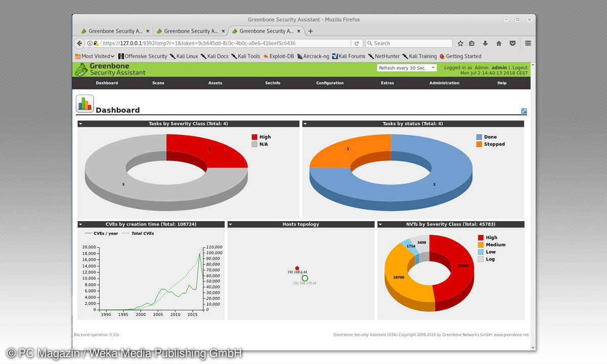The height and width of the screenshot is (364, 607).
Task: Open the Assets menu
Action: coord(215,83)
